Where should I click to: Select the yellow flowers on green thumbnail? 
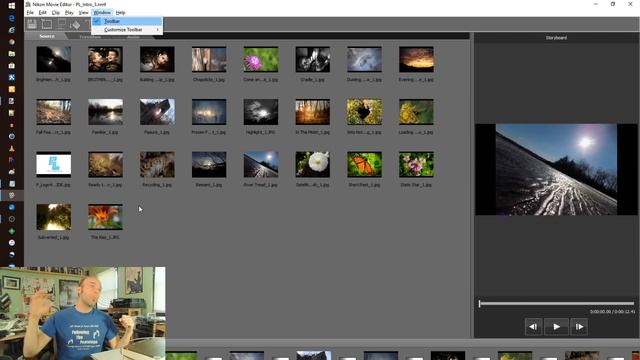416,112
